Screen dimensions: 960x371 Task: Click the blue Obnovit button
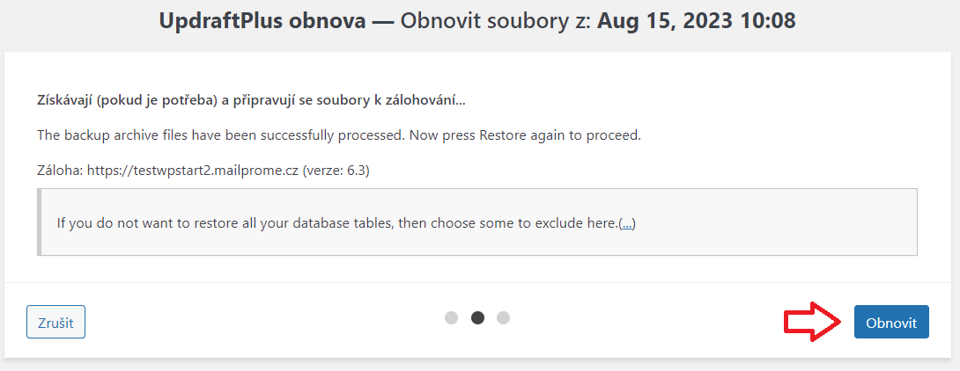(891, 322)
